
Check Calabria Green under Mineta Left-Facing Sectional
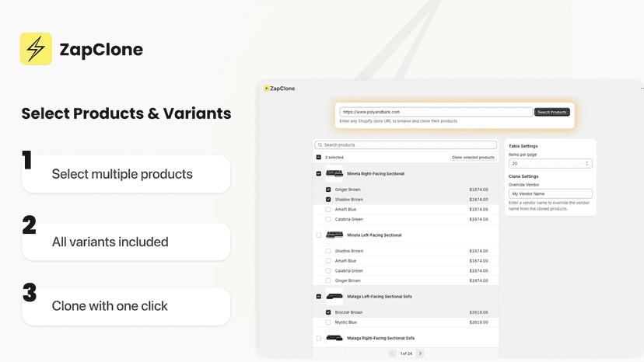(328, 271)
